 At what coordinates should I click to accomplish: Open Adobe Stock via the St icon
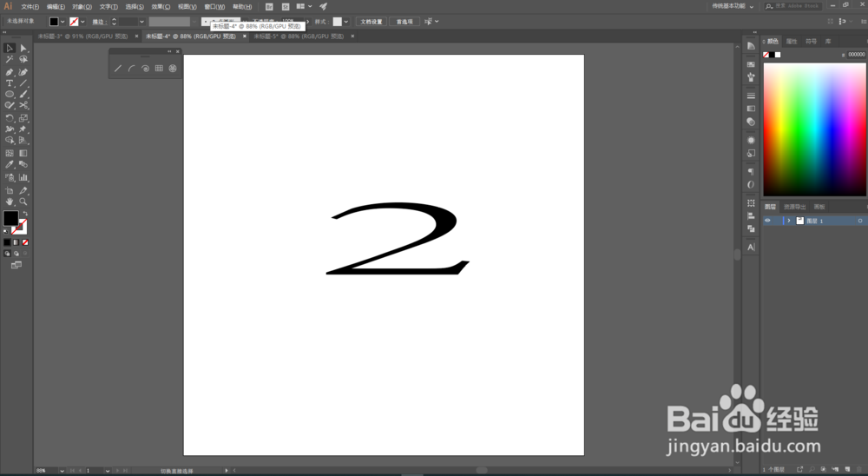pyautogui.click(x=286, y=7)
